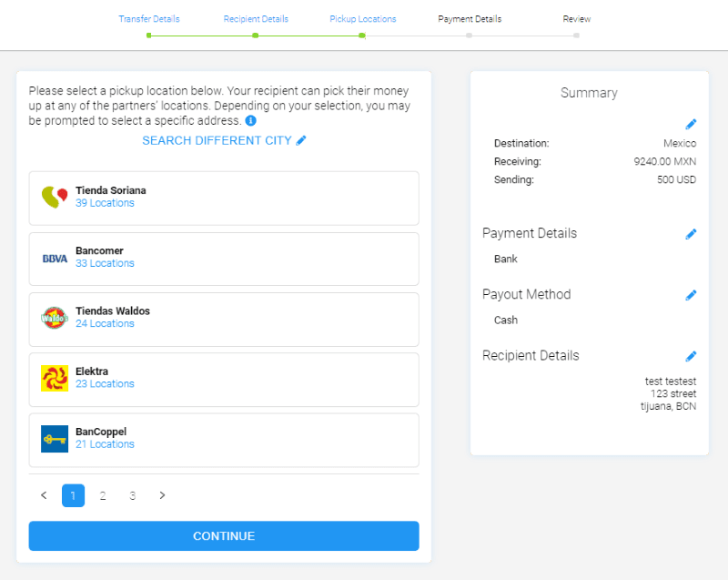Collapse back using the previous page chevron

coord(44,495)
